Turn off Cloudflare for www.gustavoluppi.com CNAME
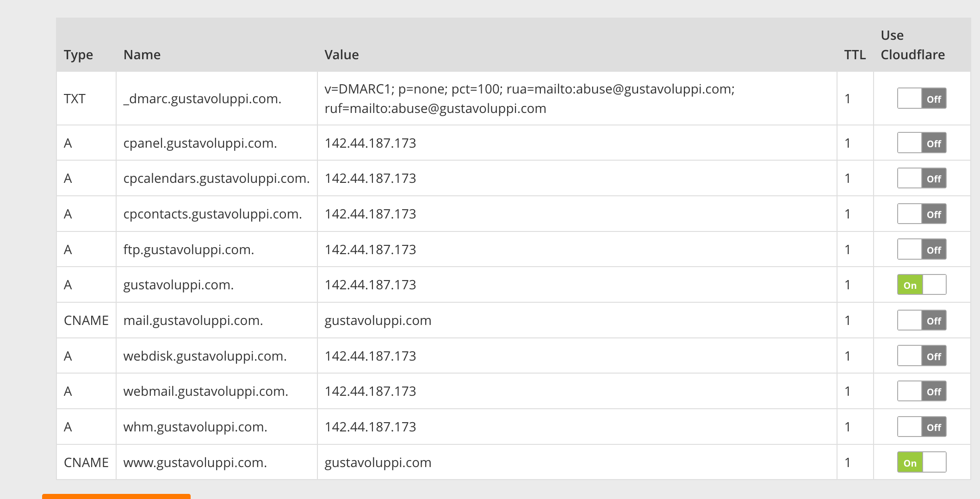This screenshot has width=980, height=499. pos(921,462)
